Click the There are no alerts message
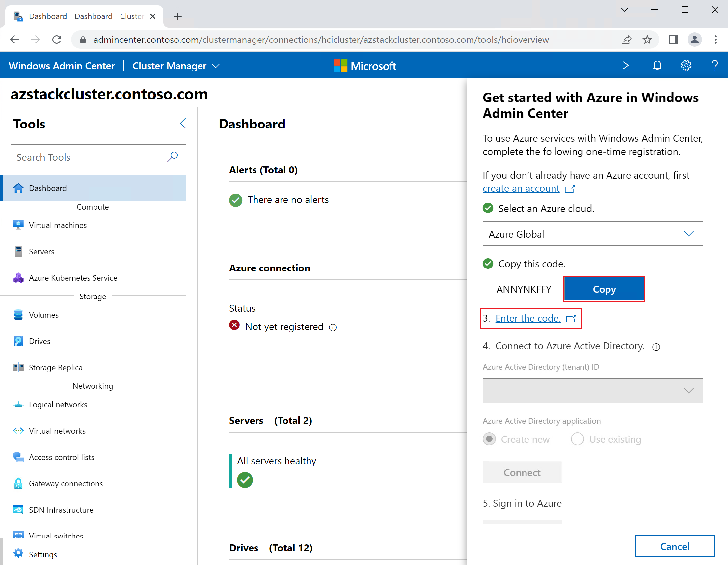This screenshot has height=565, width=728. 288,199
